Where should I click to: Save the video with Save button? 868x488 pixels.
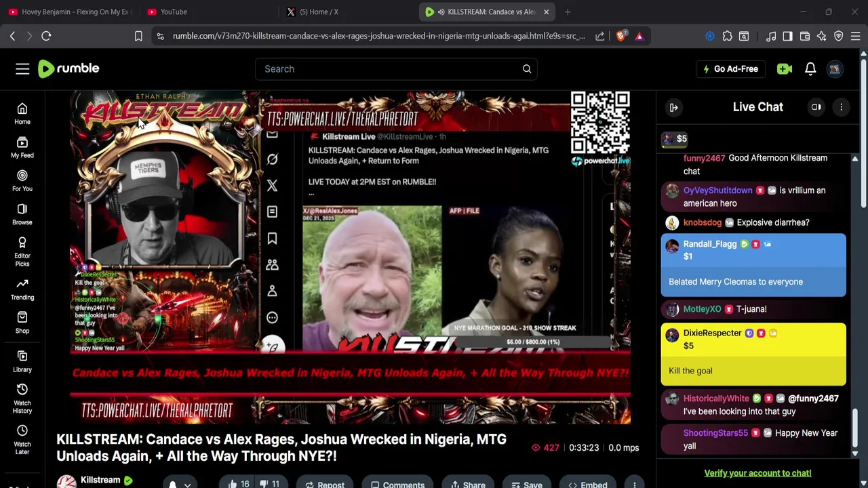click(x=526, y=484)
